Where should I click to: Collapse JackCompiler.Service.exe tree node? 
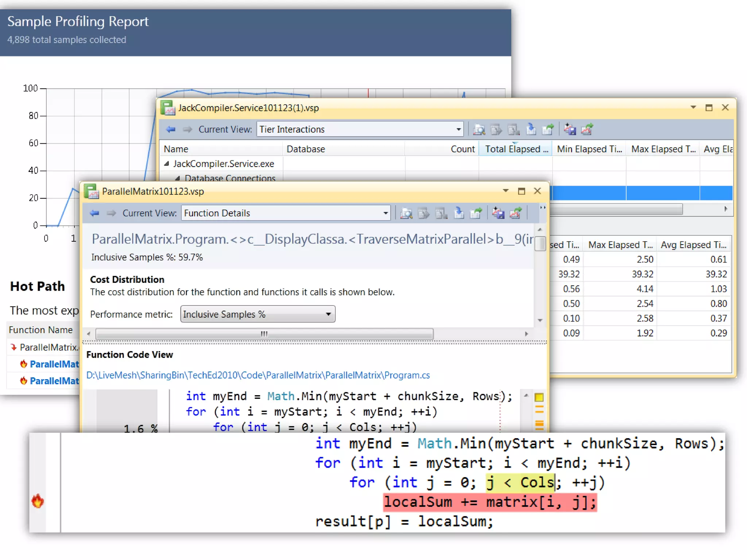(167, 164)
